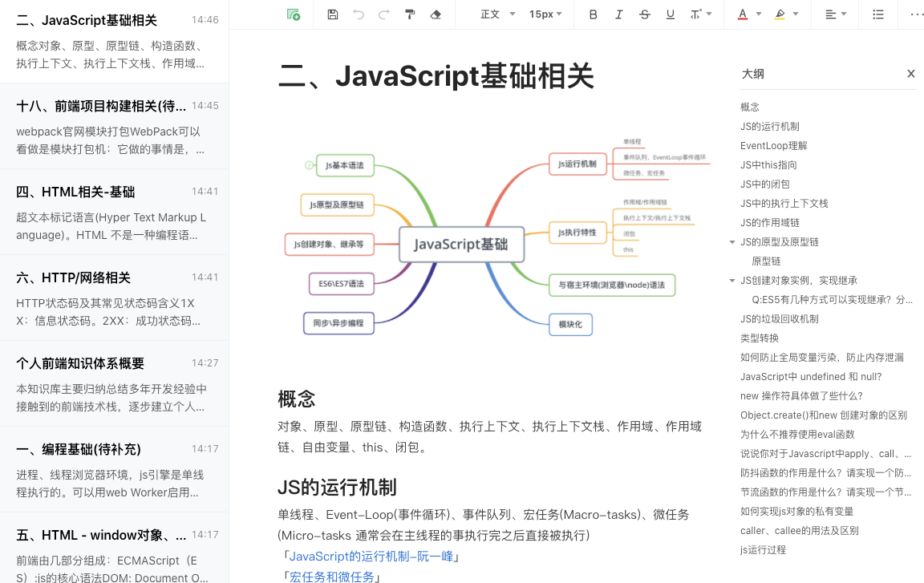Jump to 防抖函数的作用是什么 outline entry

click(825, 473)
